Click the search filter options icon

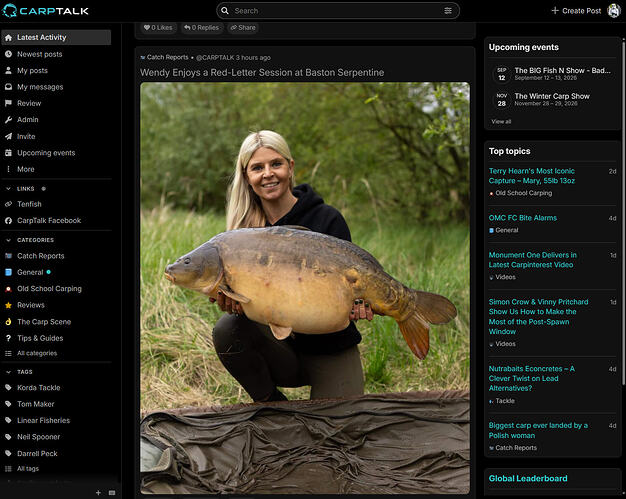click(448, 11)
